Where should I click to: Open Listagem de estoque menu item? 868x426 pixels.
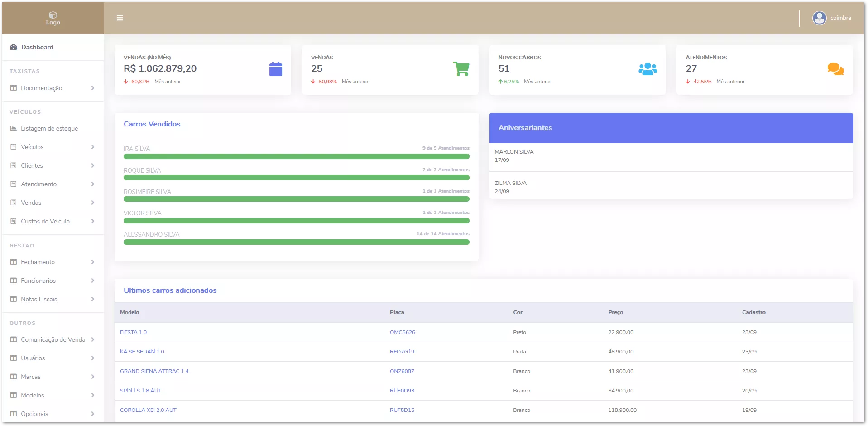click(49, 128)
